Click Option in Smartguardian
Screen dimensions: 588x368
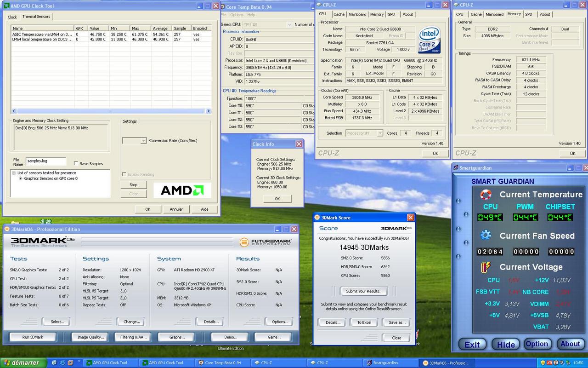(x=537, y=344)
